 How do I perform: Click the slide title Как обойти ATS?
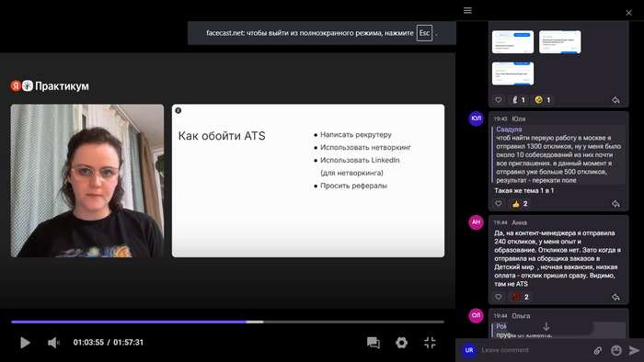[222, 136]
